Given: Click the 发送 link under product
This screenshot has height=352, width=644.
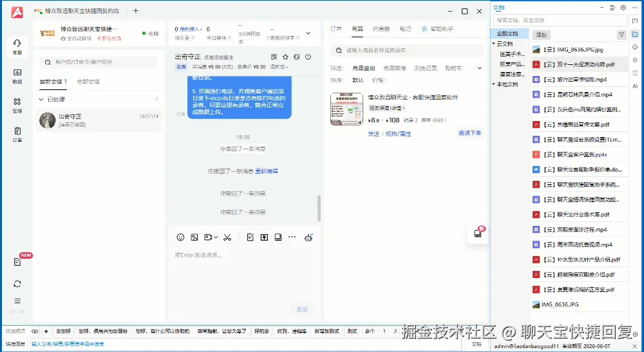Looking at the screenshot, I should (x=374, y=134).
